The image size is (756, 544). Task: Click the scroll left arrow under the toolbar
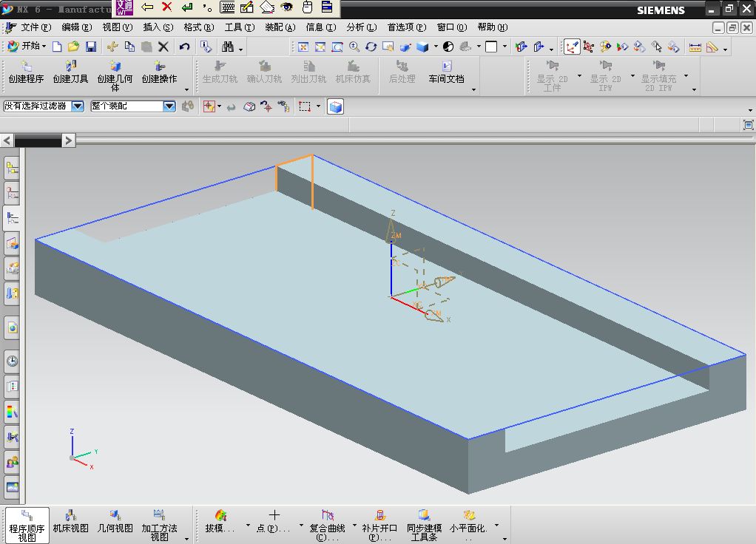[7, 140]
